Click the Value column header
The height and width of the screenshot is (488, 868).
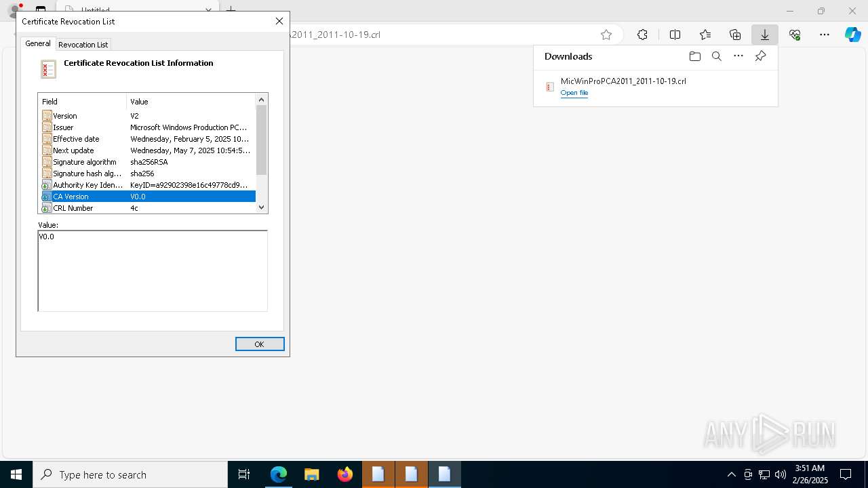coord(191,102)
